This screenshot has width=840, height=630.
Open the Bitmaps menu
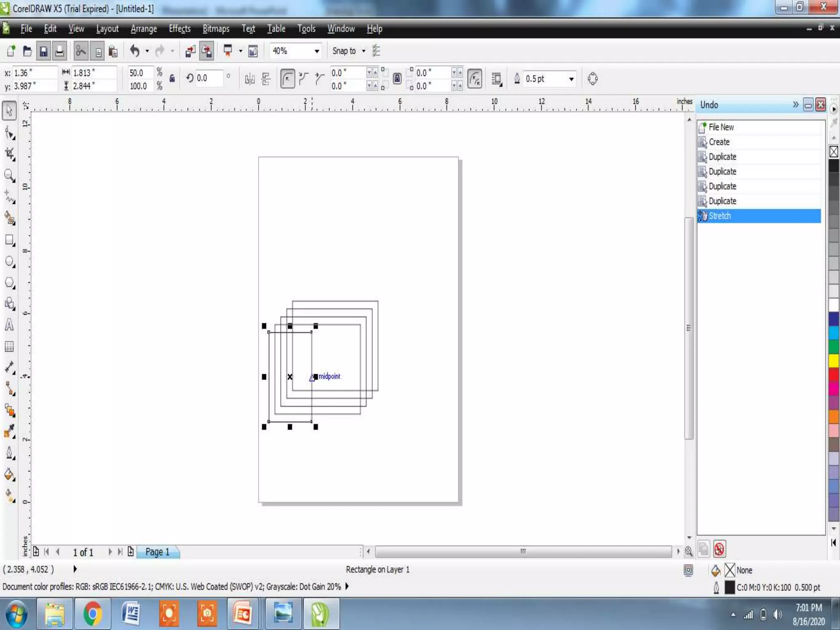pos(216,29)
